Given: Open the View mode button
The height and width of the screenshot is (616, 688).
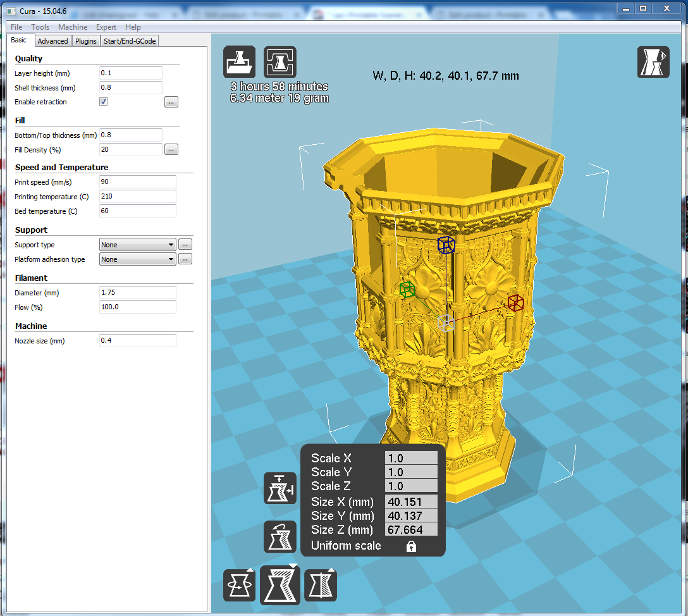Looking at the screenshot, I should pyautogui.click(x=653, y=62).
